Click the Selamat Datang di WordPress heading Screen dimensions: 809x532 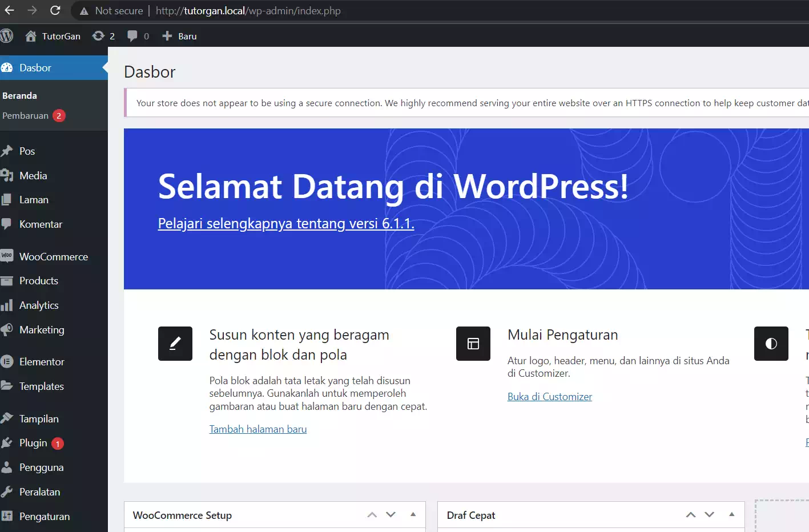point(393,187)
